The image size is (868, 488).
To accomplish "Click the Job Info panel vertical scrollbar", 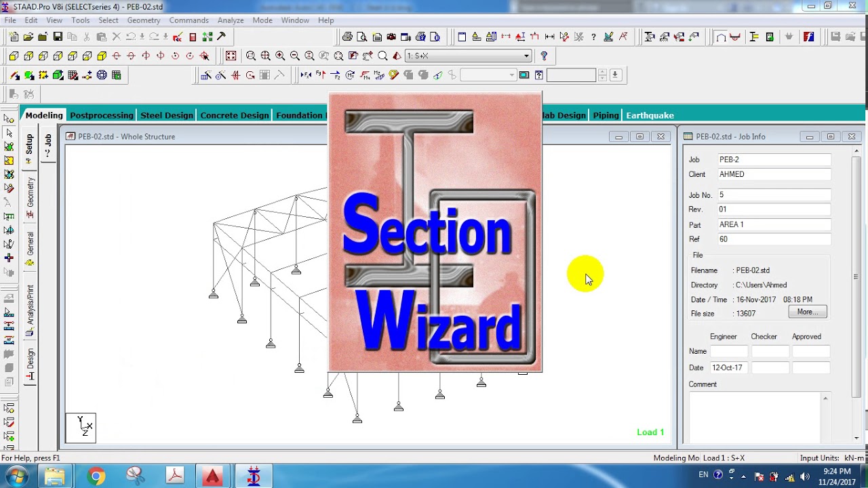I will click(856, 296).
